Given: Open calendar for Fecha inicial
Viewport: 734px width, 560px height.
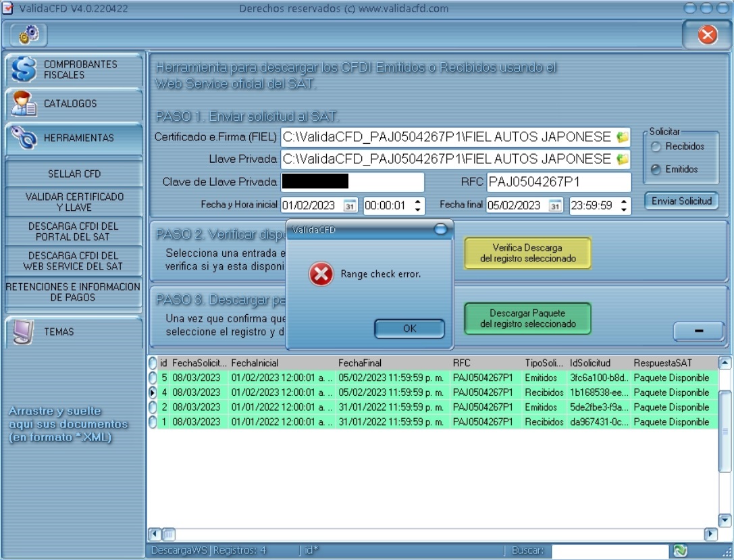Looking at the screenshot, I should (350, 205).
